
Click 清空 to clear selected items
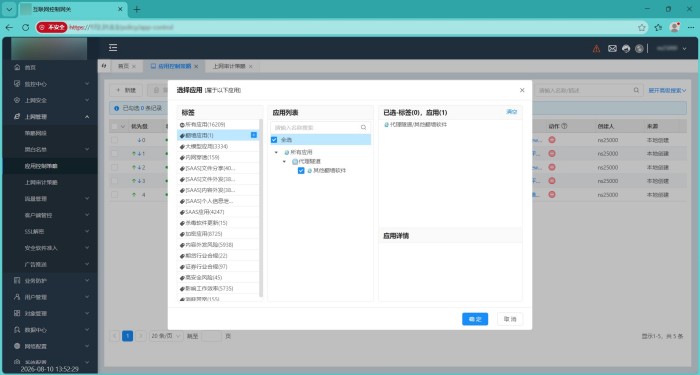[x=512, y=112]
